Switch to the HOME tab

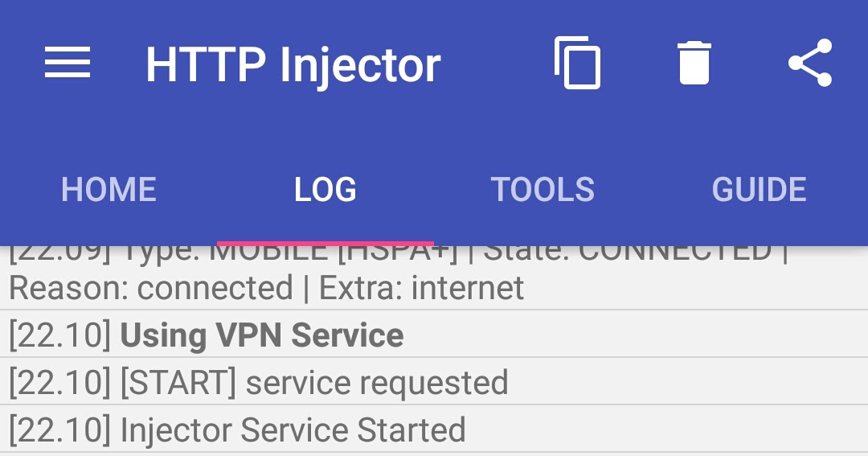(108, 190)
